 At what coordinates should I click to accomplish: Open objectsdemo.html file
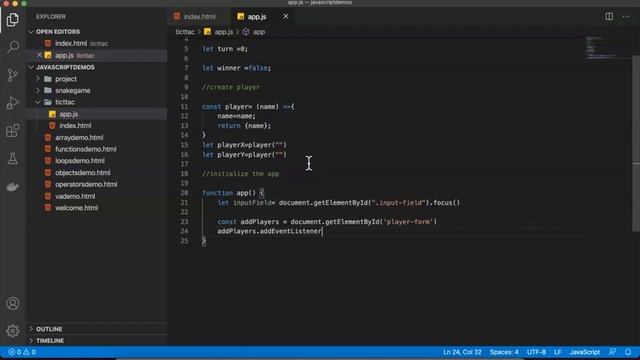tap(83, 173)
